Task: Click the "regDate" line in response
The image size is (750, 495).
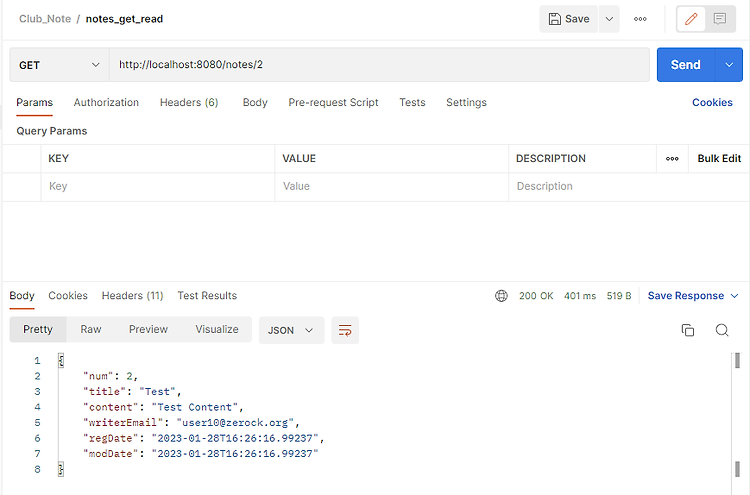Action: click(204, 438)
